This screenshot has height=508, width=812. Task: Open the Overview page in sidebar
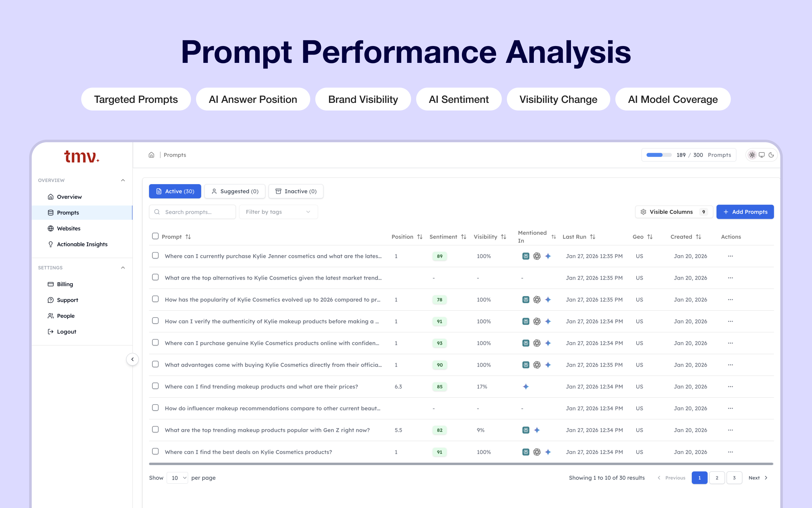(x=82, y=197)
